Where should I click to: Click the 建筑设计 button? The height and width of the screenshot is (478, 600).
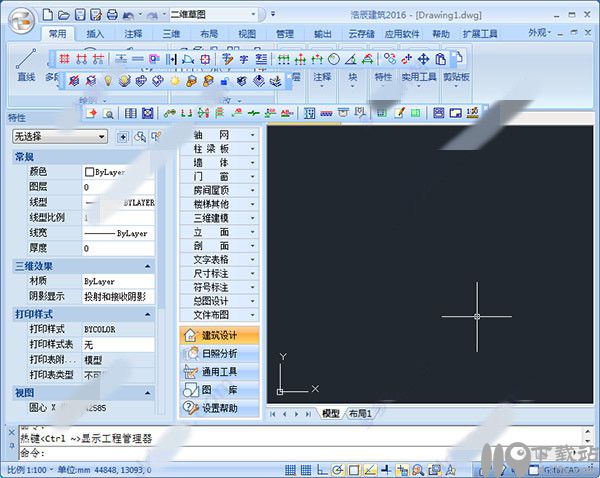click(x=220, y=336)
